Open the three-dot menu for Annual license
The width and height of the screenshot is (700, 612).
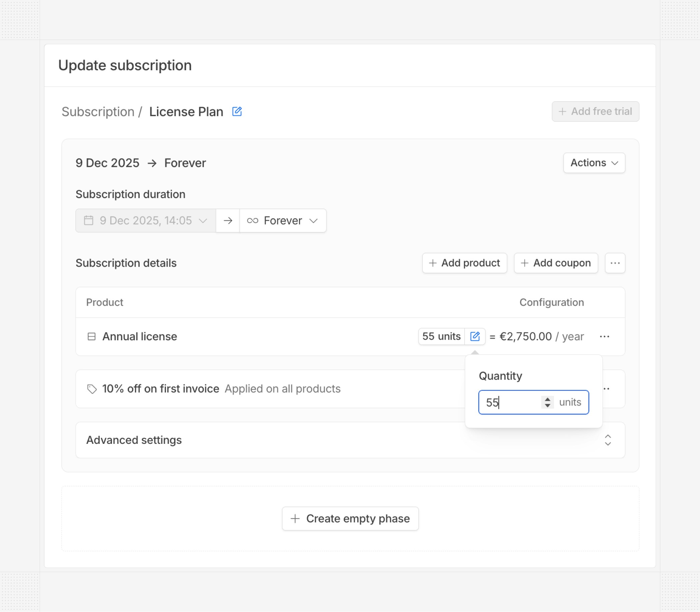click(x=604, y=337)
